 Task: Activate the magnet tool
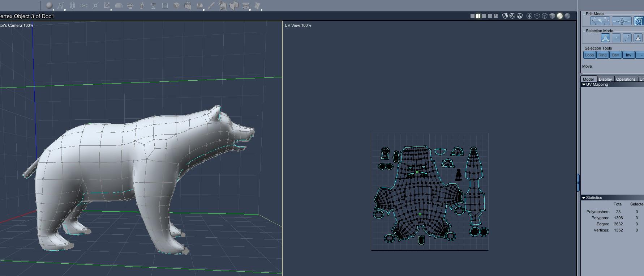click(x=72, y=5)
